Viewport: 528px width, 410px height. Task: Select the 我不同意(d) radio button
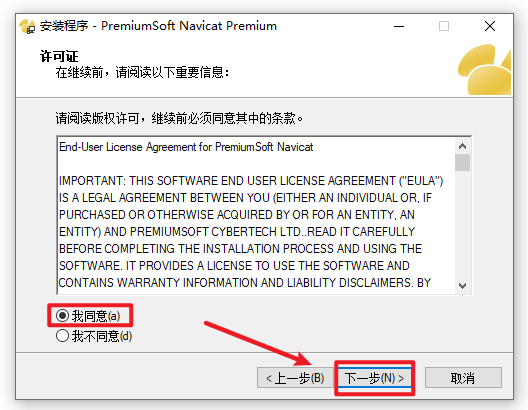(x=63, y=336)
